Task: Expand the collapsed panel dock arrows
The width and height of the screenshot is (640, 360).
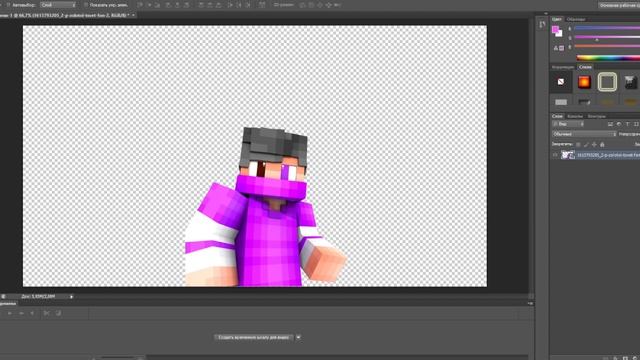Action: tap(546, 13)
